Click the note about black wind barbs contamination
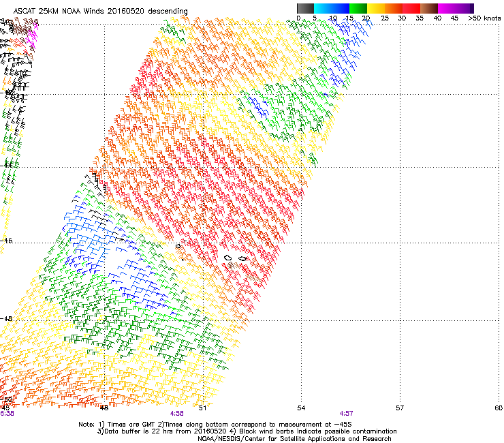Screen dimensions: 504x443 click(313, 431)
